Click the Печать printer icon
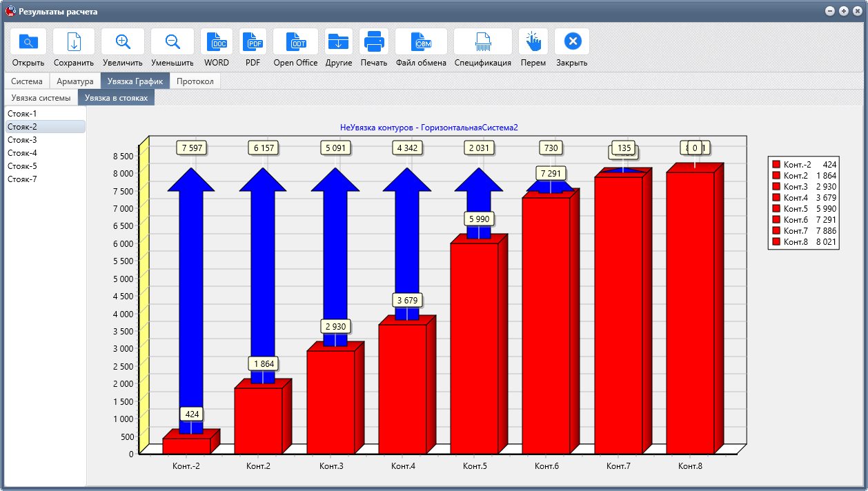 pos(374,41)
